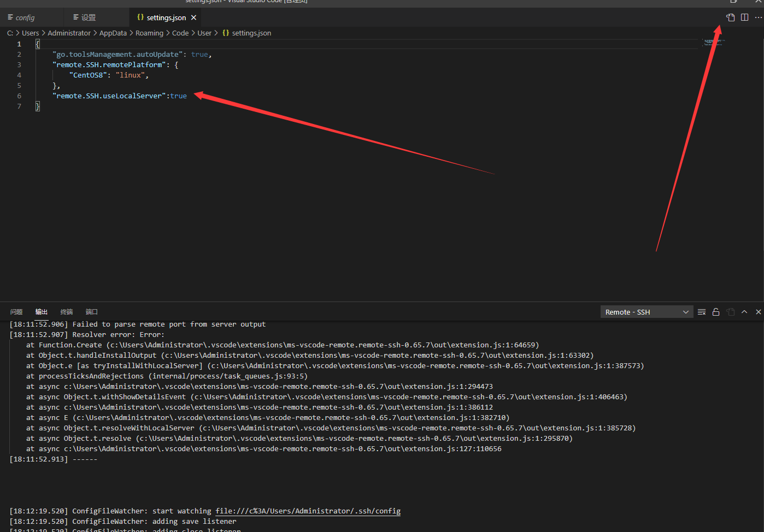The image size is (764, 532).
Task: Open output log file in editor
Action: (x=731, y=312)
